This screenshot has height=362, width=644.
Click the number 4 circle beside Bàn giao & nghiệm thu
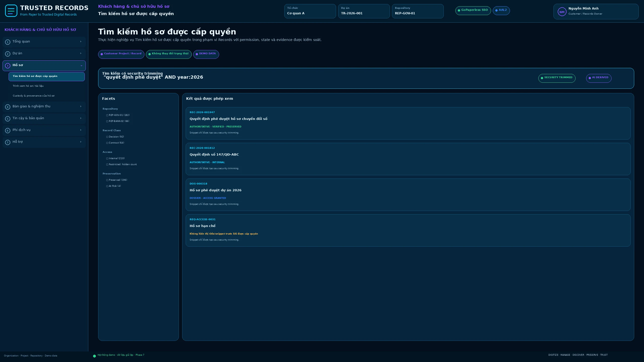coord(8,107)
